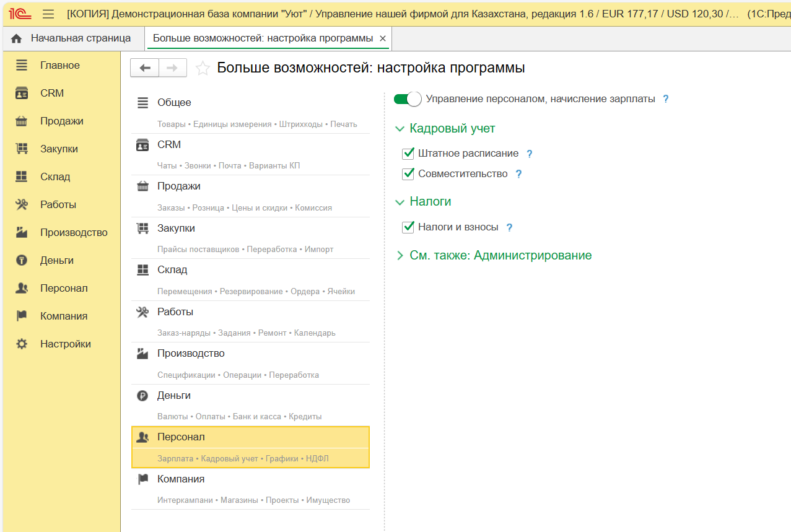Click help icon beside Налоги и взносы
Viewport: 791px width, 532px height.
pyautogui.click(x=509, y=228)
